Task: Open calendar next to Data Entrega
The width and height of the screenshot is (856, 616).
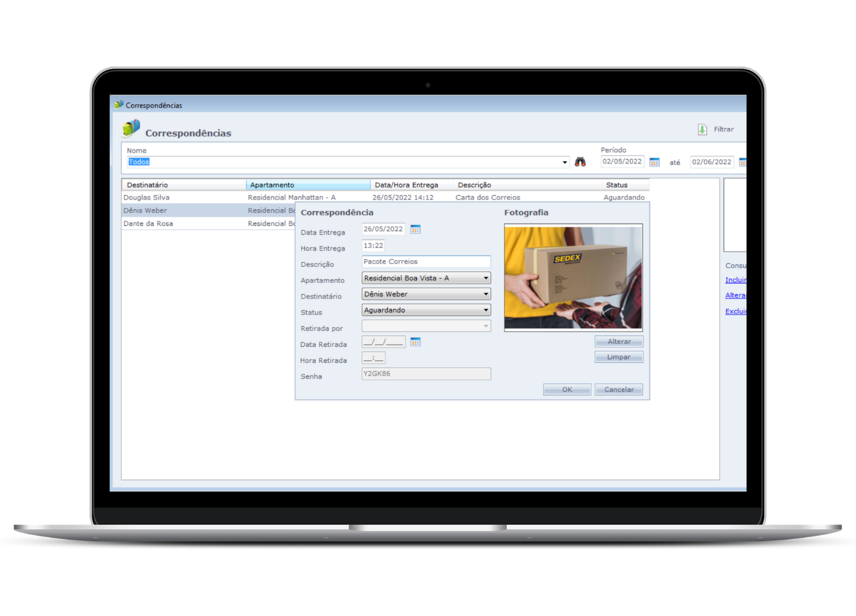Action: 415,229
